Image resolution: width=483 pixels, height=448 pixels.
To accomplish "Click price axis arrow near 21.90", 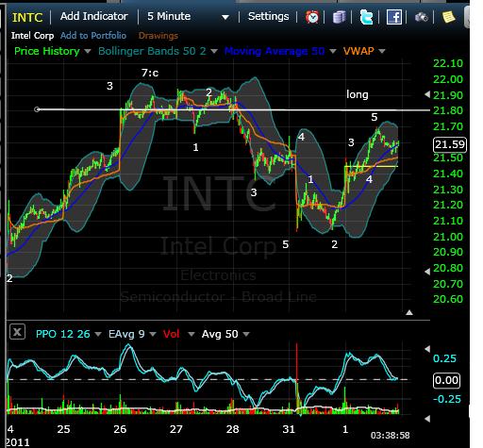I will pos(427,94).
